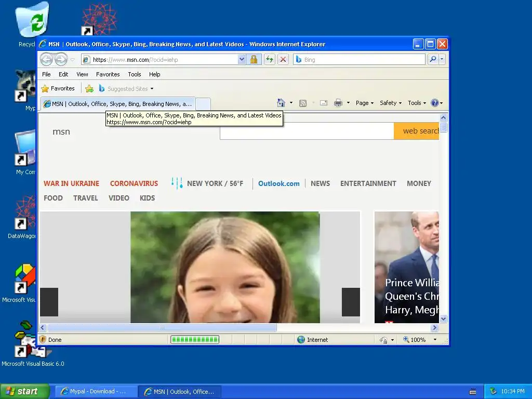Open a new blank tab
Screen dimensions: 532x399
pyautogui.click(x=203, y=104)
